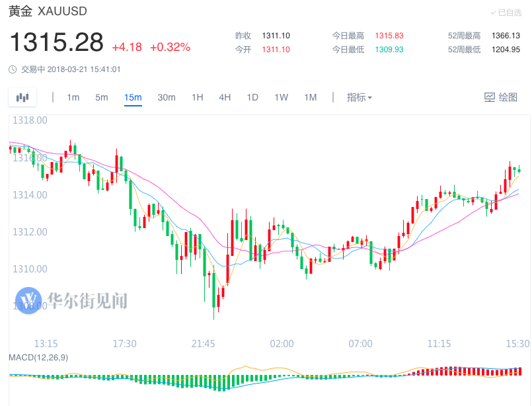Select the 1m timeframe tab
The width and height of the screenshot is (532, 406).
(x=73, y=97)
